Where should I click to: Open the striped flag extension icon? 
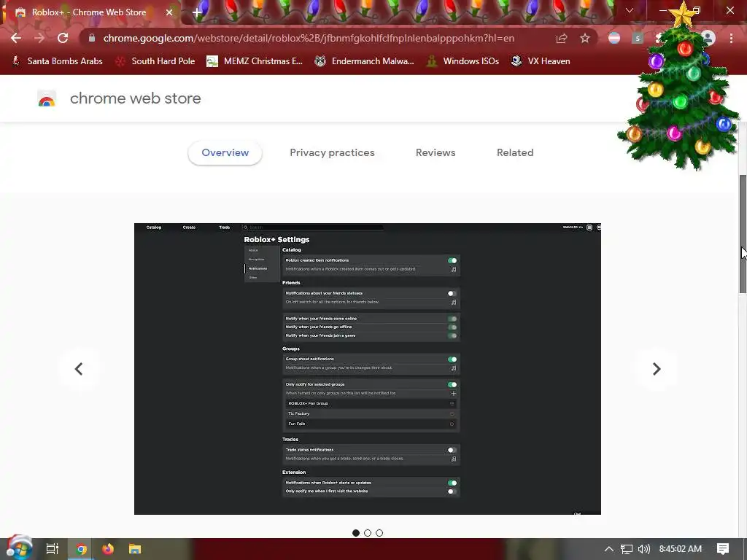coord(614,38)
